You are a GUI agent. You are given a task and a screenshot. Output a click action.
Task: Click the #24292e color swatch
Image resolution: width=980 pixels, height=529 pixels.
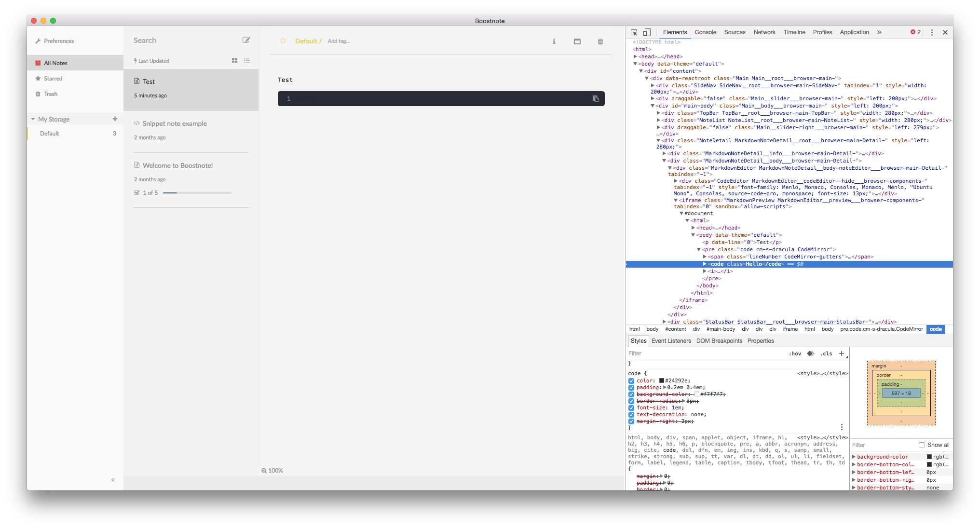661,380
